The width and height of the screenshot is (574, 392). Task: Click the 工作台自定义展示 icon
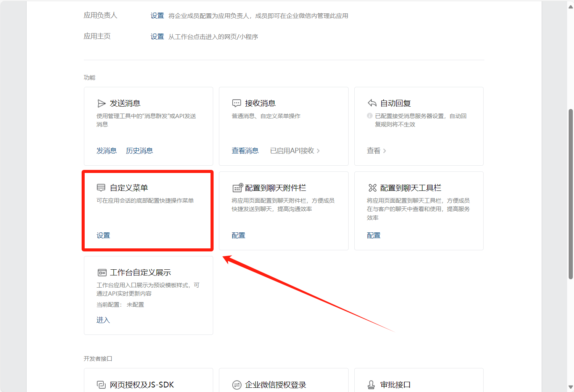102,272
